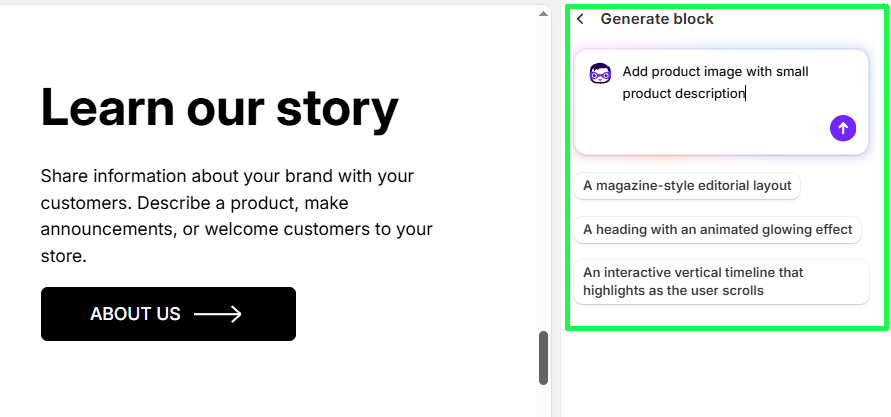The image size is (891, 417).
Task: Click the blank panel area under the suggestions
Action: tap(720, 316)
